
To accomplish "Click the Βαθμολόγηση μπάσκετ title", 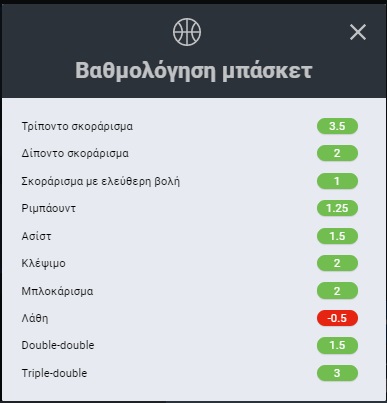I will click(193, 71).
